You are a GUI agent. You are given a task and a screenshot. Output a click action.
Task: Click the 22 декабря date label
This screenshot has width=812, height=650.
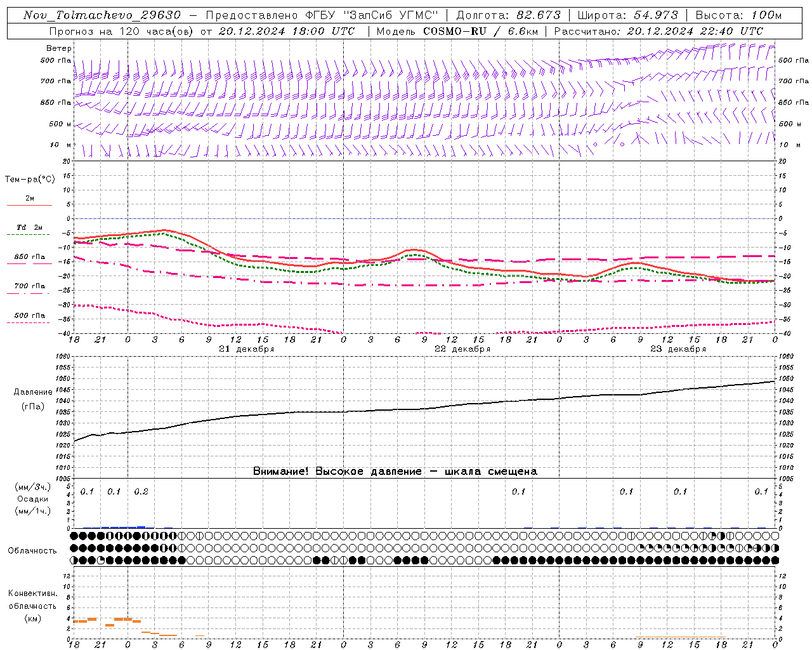[x=462, y=349]
